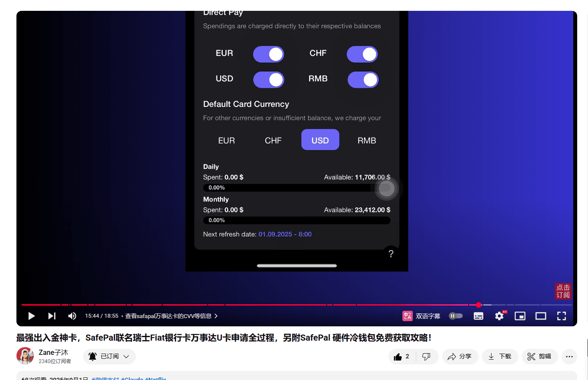
Task: Select RMB as default card currency
Action: click(x=367, y=140)
